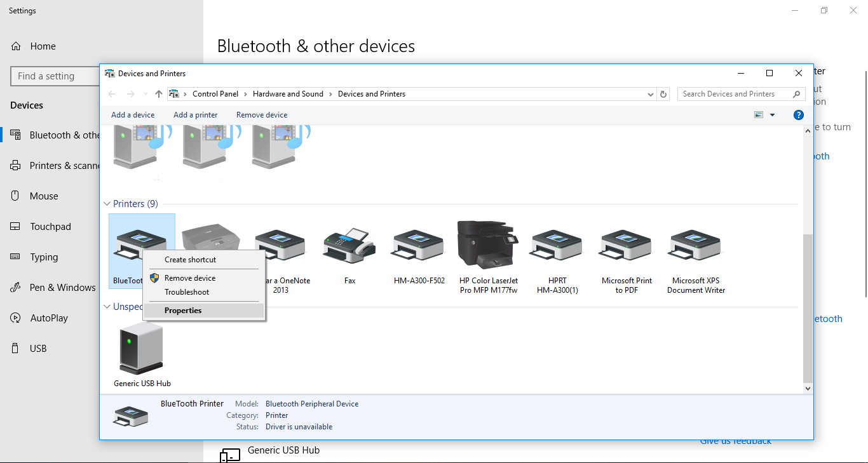Image resolution: width=868 pixels, height=463 pixels.
Task: Click the change view icon
Action: tap(759, 115)
